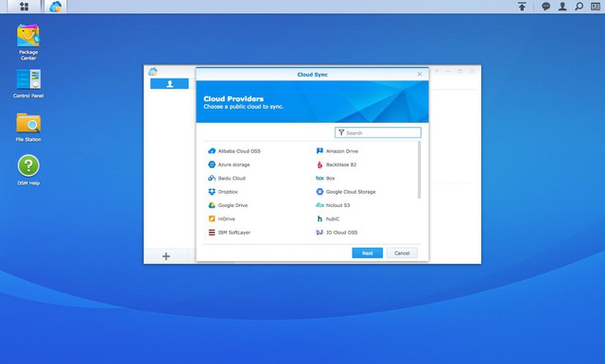The height and width of the screenshot is (364, 605).
Task: Open the notifications speech bubble icon
Action: [546, 6]
